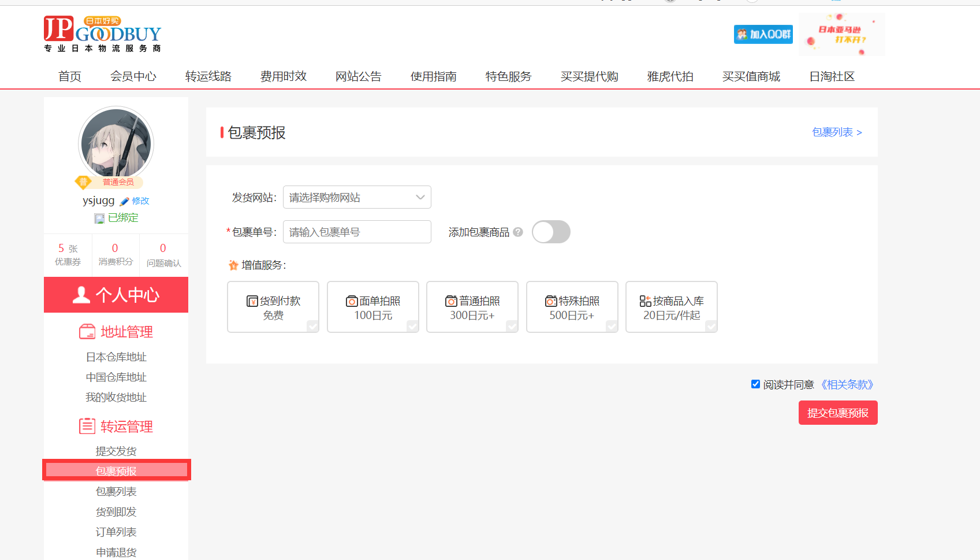Enable the add package items toggle

[x=551, y=232]
